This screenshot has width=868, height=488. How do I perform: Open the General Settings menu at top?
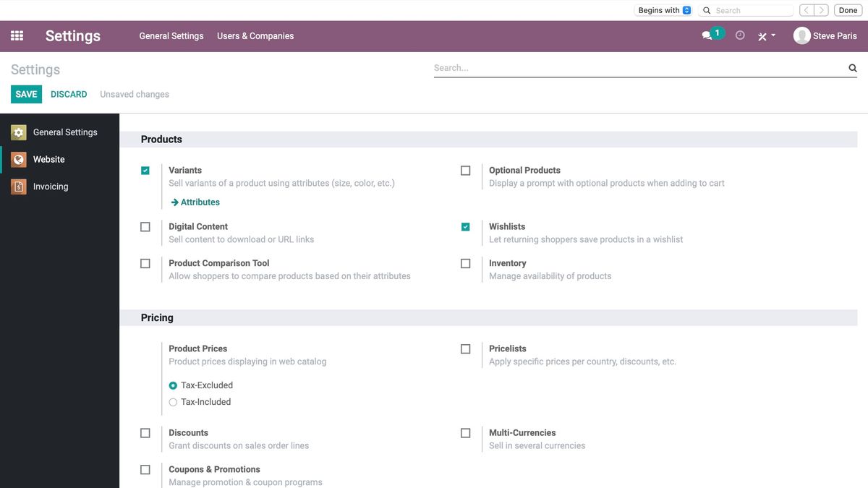pos(171,35)
